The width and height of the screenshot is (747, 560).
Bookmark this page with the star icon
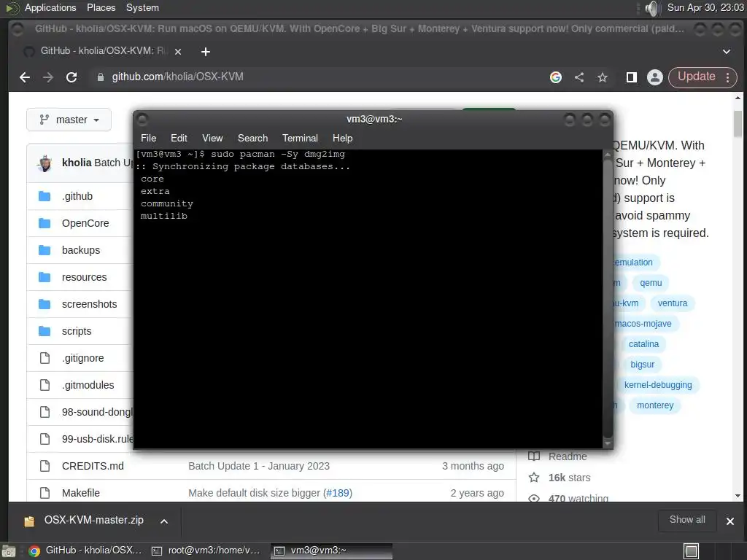tap(602, 77)
